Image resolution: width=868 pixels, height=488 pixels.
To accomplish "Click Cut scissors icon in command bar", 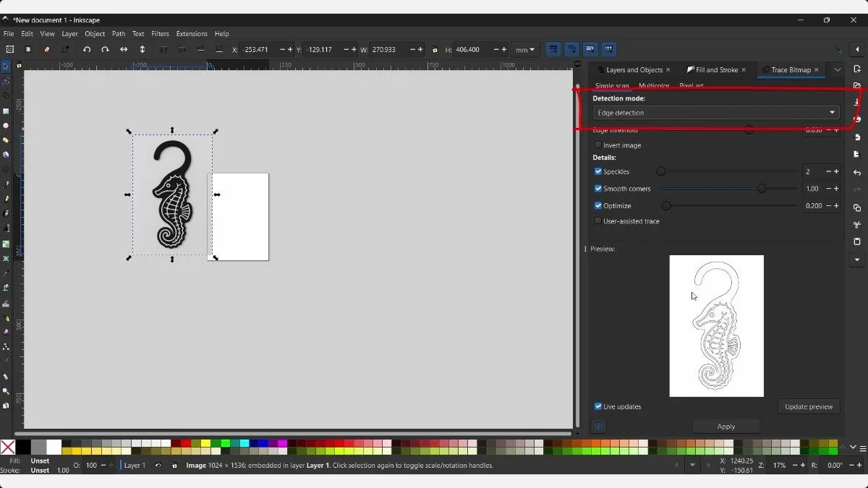I will click(857, 225).
